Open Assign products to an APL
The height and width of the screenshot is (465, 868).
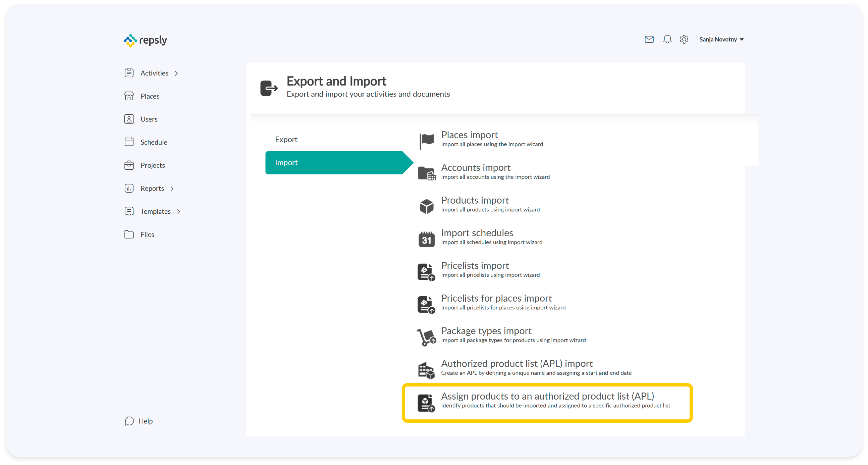(x=547, y=396)
